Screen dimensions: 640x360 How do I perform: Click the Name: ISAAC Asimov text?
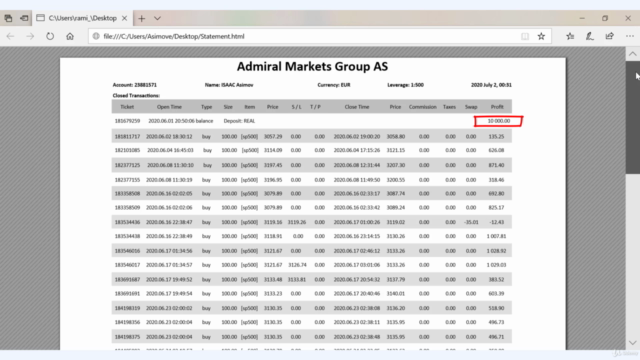229,85
